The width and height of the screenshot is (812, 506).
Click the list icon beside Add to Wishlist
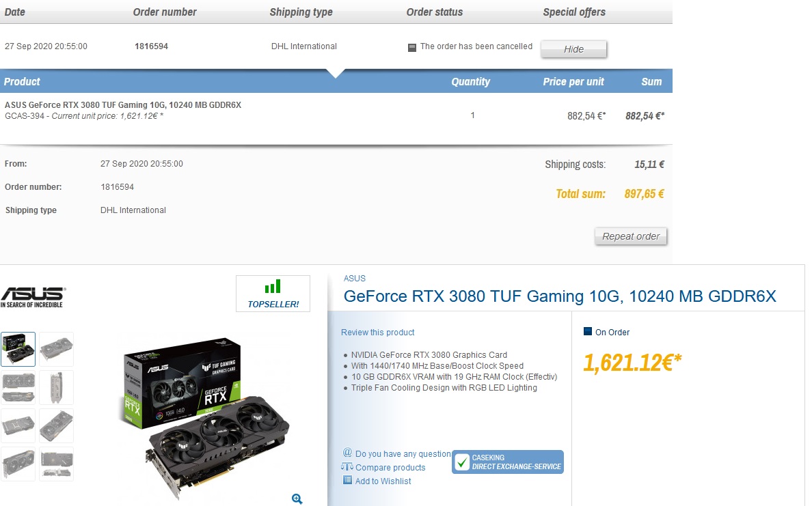click(347, 480)
